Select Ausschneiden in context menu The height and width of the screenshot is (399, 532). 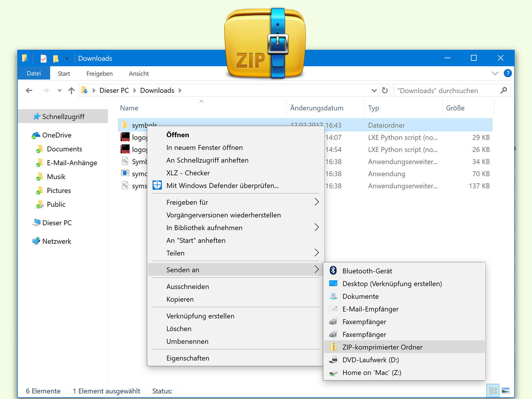point(235,286)
